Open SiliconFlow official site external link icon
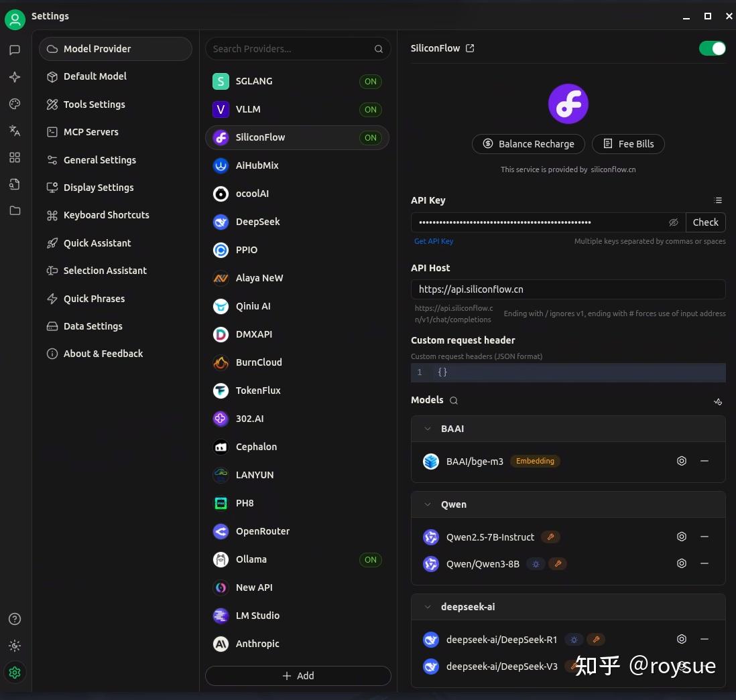Image resolution: width=736 pixels, height=700 pixels. (x=470, y=48)
